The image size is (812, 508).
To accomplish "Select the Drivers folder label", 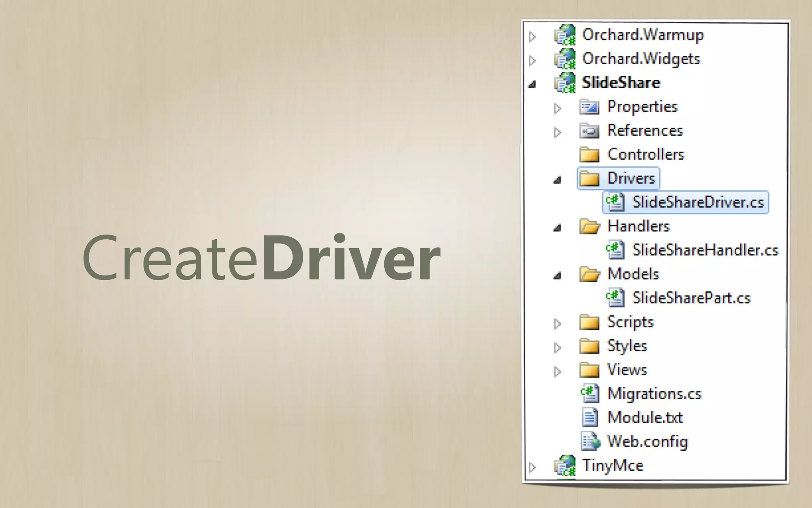I will pyautogui.click(x=631, y=179).
